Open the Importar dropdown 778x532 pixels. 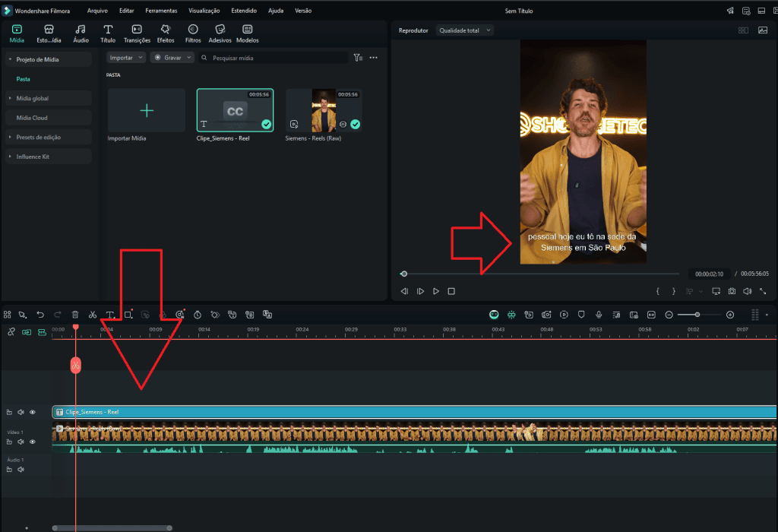click(126, 58)
